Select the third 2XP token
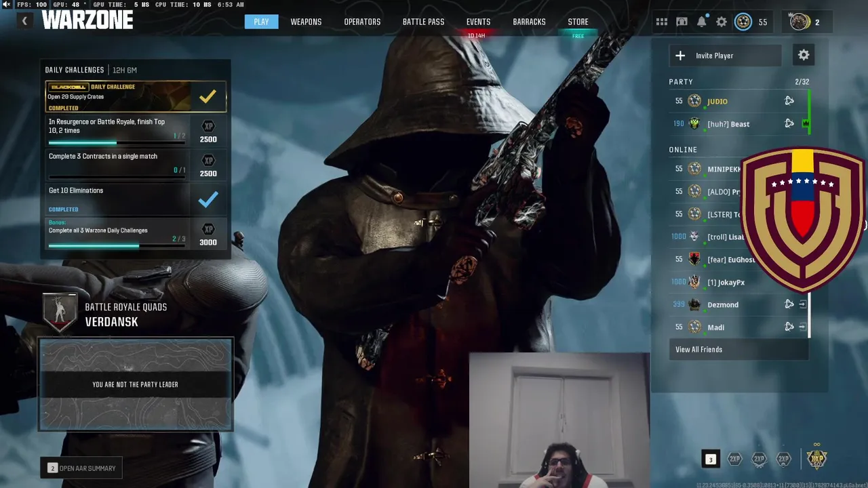This screenshot has height=488, width=868. pos(783,459)
